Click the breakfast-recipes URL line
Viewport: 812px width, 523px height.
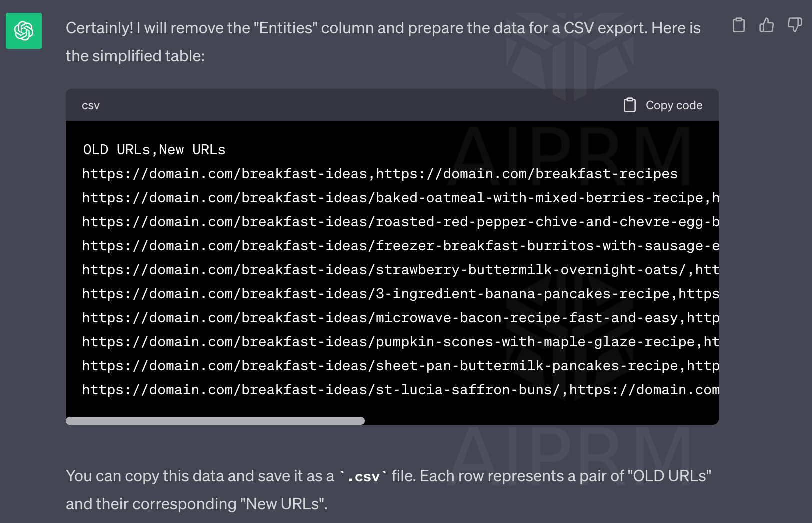(x=380, y=174)
